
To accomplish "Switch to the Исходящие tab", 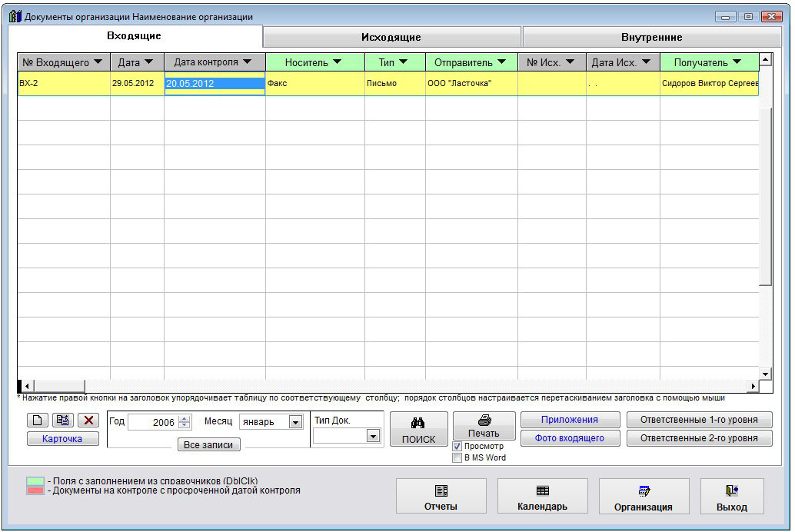I will 391,37.
